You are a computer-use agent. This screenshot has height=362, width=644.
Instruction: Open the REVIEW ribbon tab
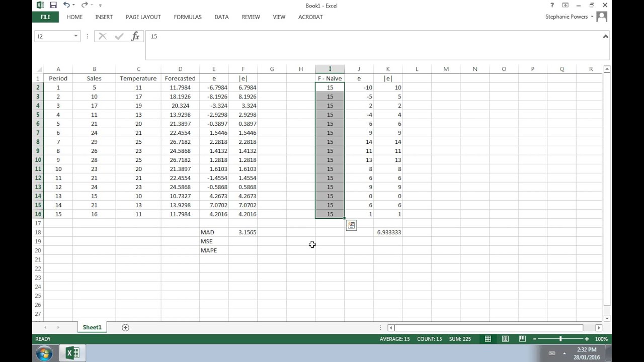[x=251, y=17]
